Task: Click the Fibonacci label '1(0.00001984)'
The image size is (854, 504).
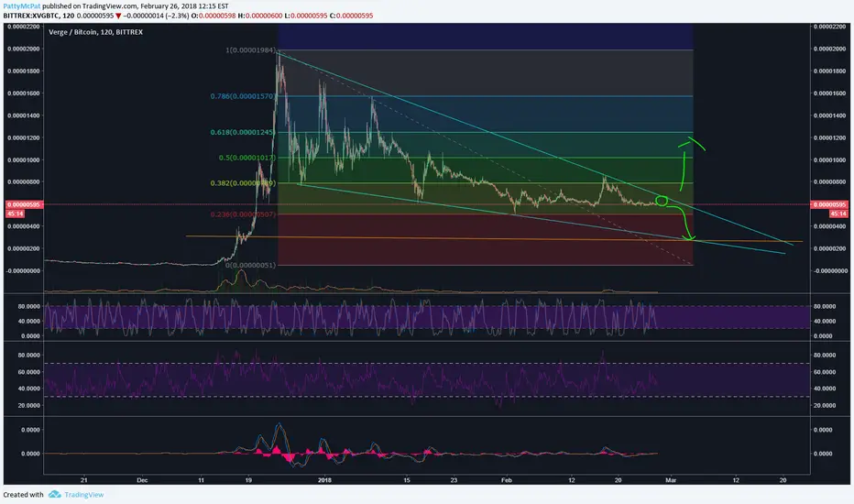Action: 251,50
